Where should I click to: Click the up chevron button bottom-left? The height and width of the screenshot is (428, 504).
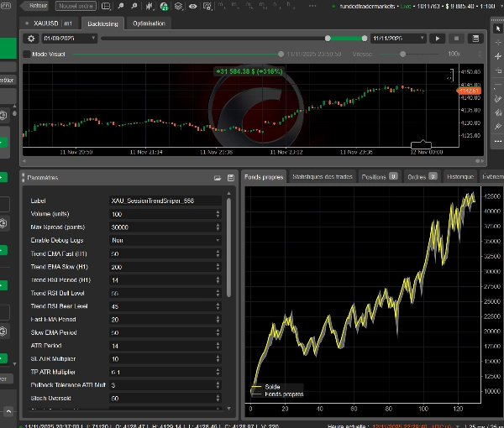(x=8, y=411)
